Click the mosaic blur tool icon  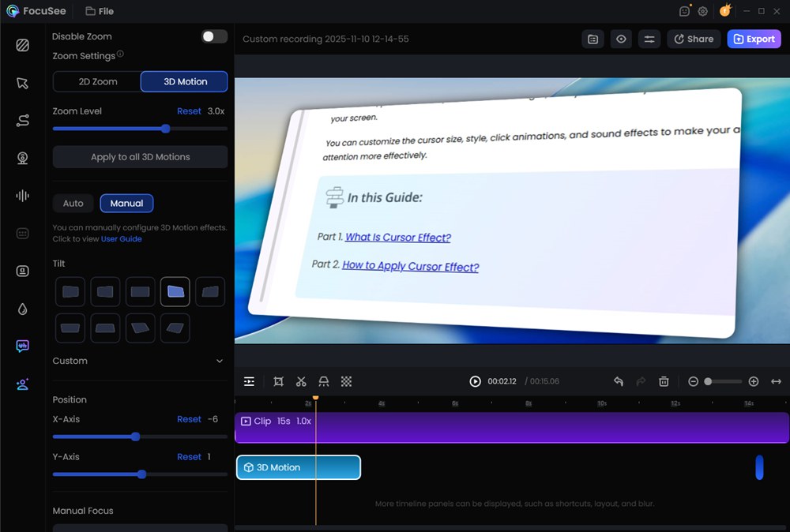click(346, 381)
